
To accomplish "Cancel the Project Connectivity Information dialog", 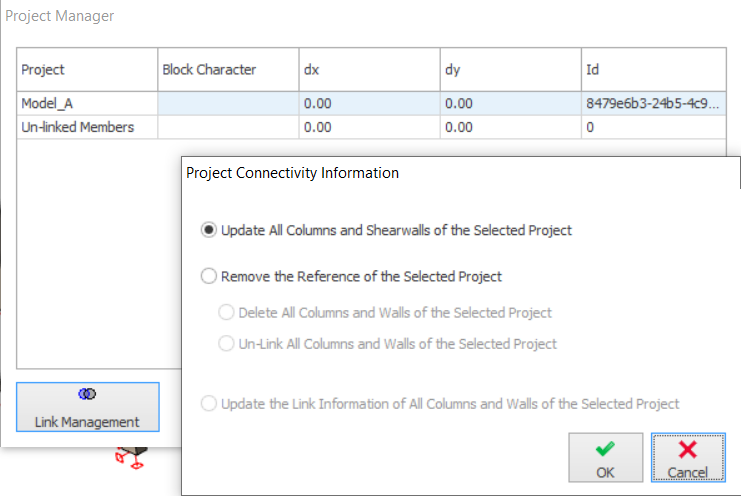I will (687, 459).
